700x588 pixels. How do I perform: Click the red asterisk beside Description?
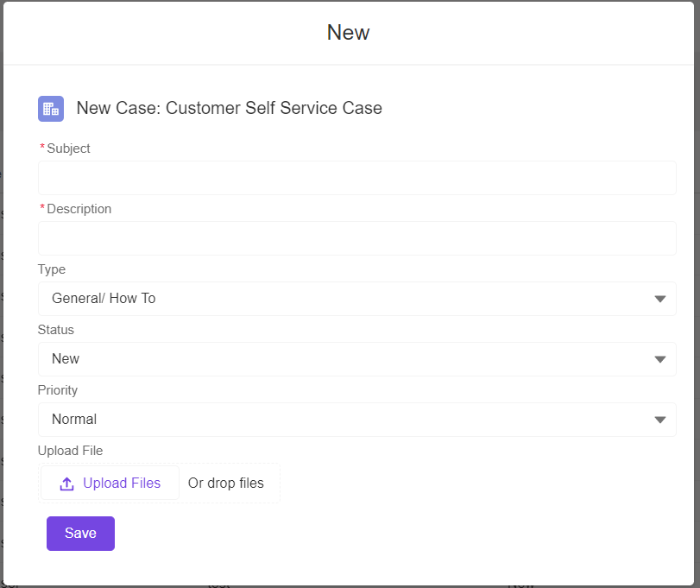[x=41, y=208]
